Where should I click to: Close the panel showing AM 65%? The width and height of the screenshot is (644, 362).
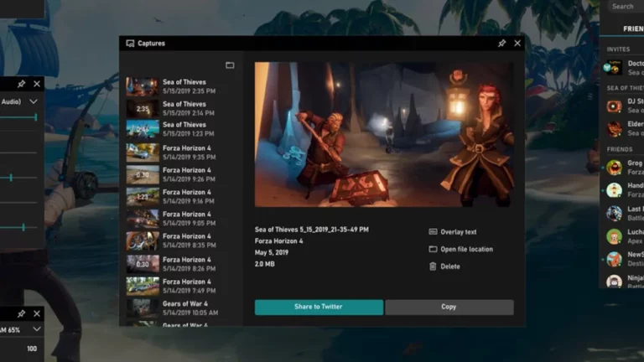coord(37,314)
